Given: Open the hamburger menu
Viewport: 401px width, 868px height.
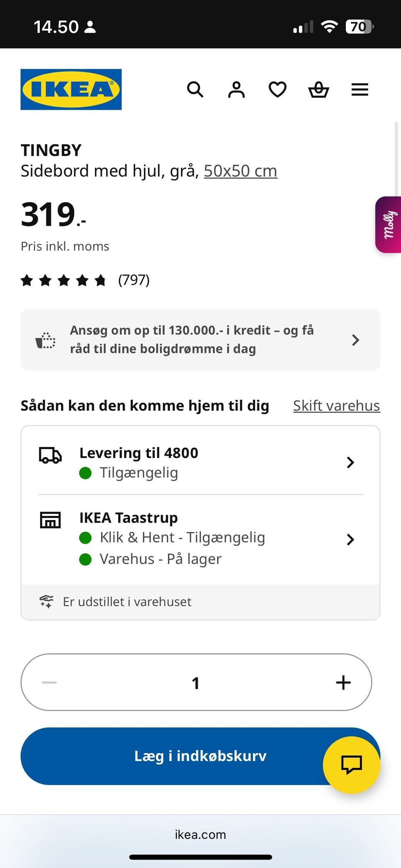Looking at the screenshot, I should point(360,89).
